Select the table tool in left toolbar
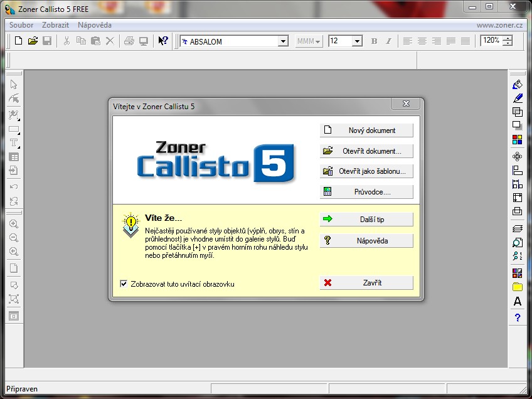Viewport: 532px width, 399px height. 14,157
